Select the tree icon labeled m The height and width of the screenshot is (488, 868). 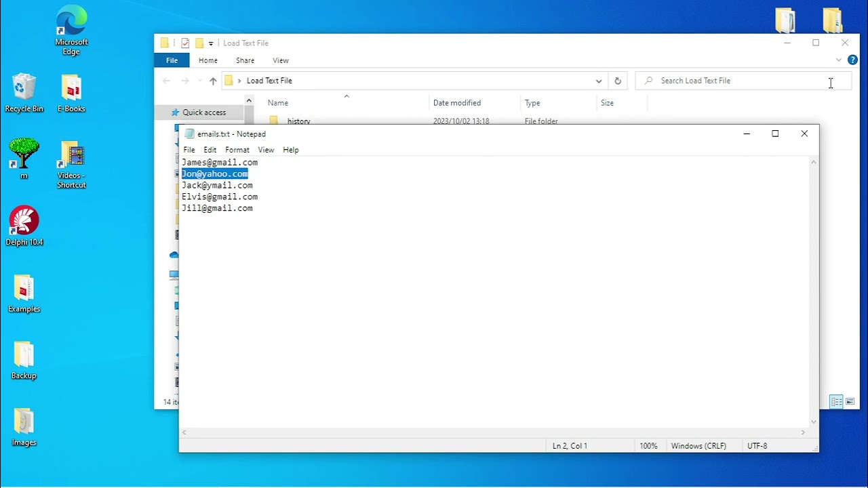[x=24, y=159]
